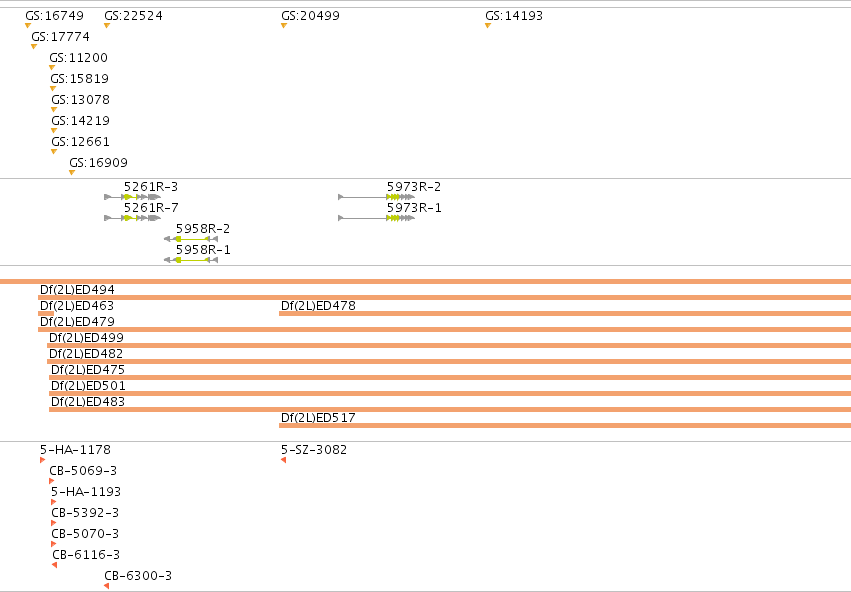This screenshot has height=592, width=851.
Task: Click the Df(2L)ED479 deficiency label
Action: pyautogui.click(x=77, y=322)
